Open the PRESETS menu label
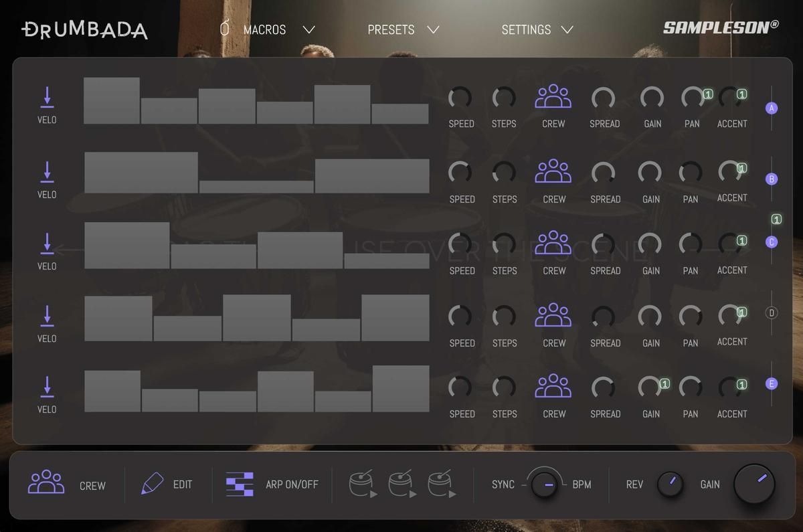 pyautogui.click(x=391, y=30)
